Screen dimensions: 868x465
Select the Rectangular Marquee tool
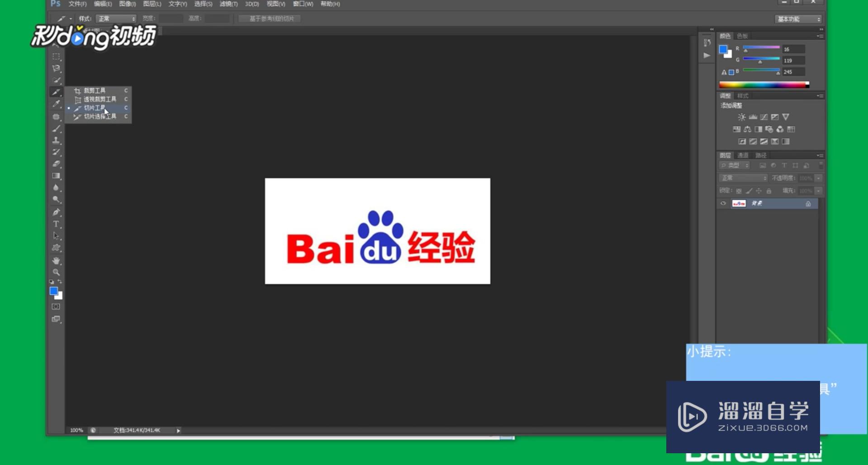(x=56, y=57)
